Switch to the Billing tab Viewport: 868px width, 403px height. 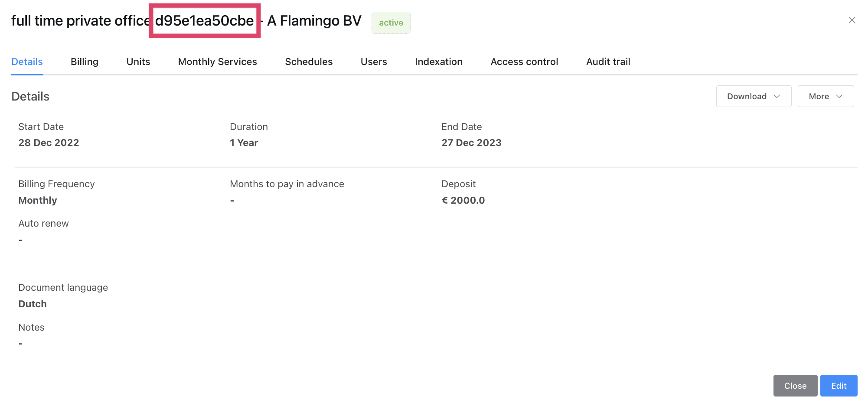(x=85, y=62)
